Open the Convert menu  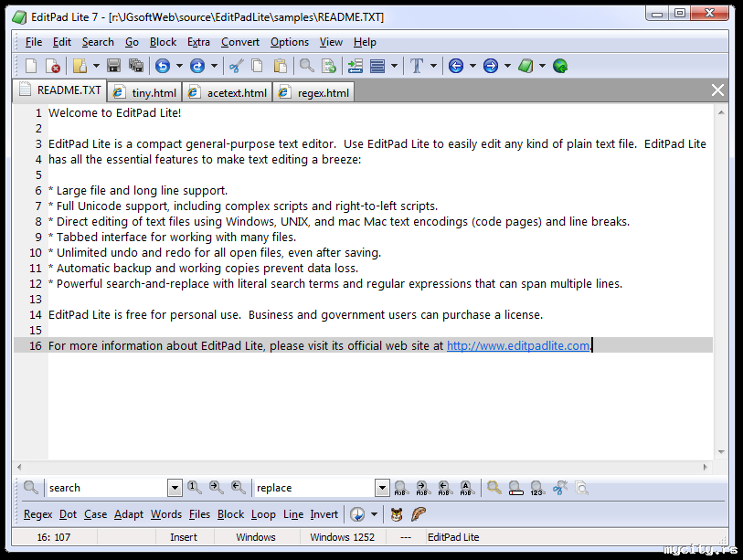(240, 42)
